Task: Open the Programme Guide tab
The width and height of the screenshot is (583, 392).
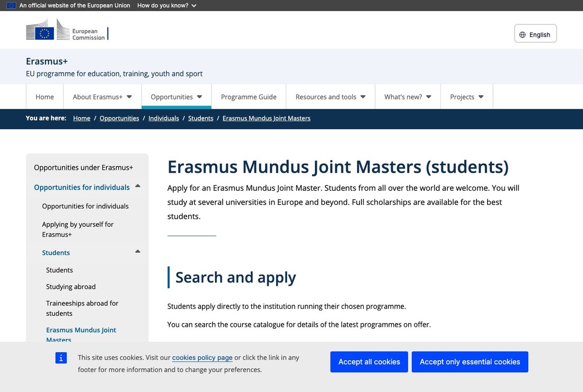Action: pos(249,96)
